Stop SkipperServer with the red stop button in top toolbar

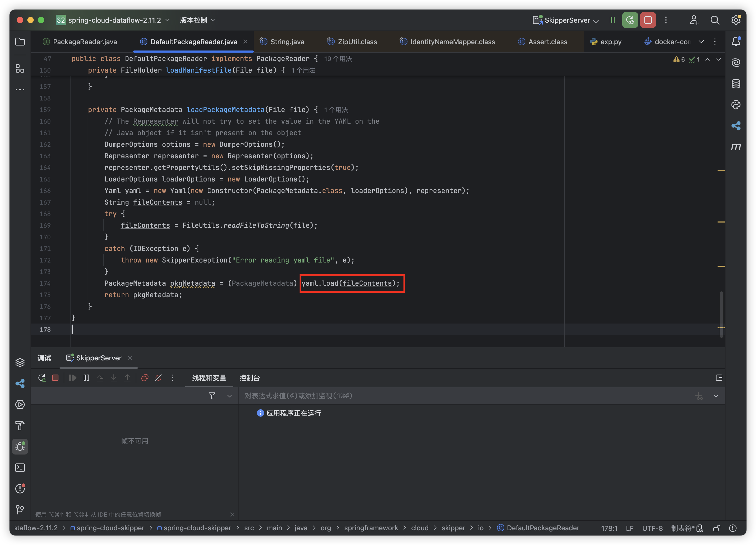[x=648, y=20]
